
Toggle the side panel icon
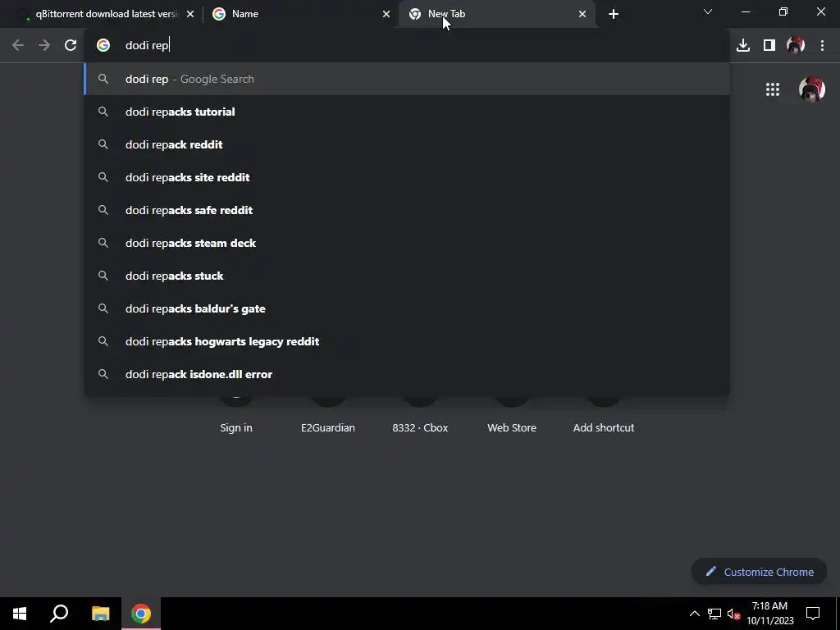(x=769, y=45)
